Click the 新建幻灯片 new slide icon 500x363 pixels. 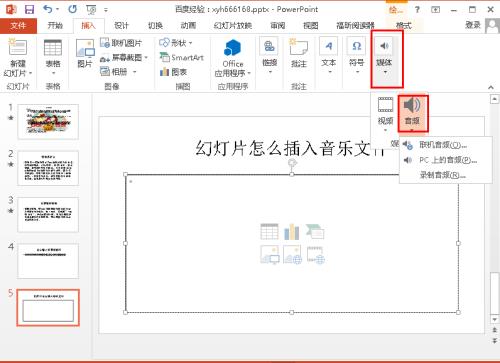point(18,47)
